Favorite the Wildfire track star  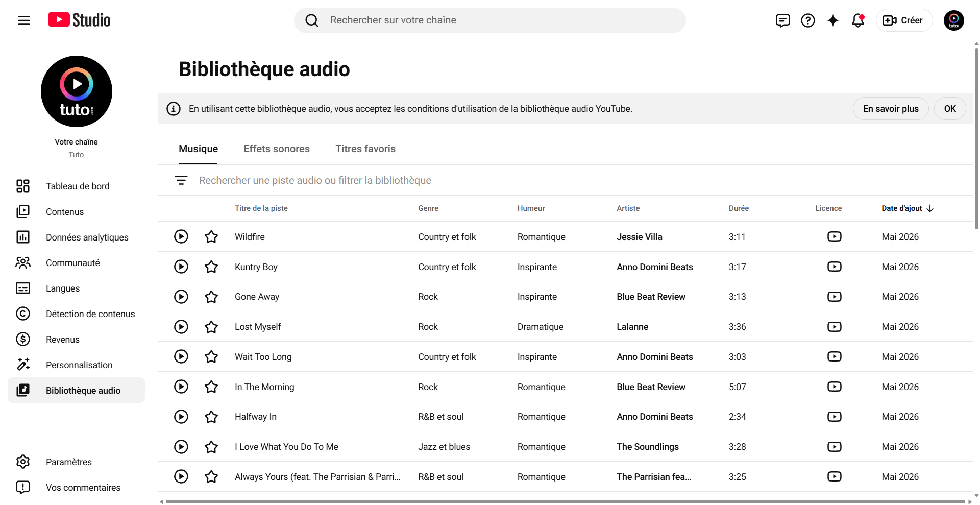[211, 236]
